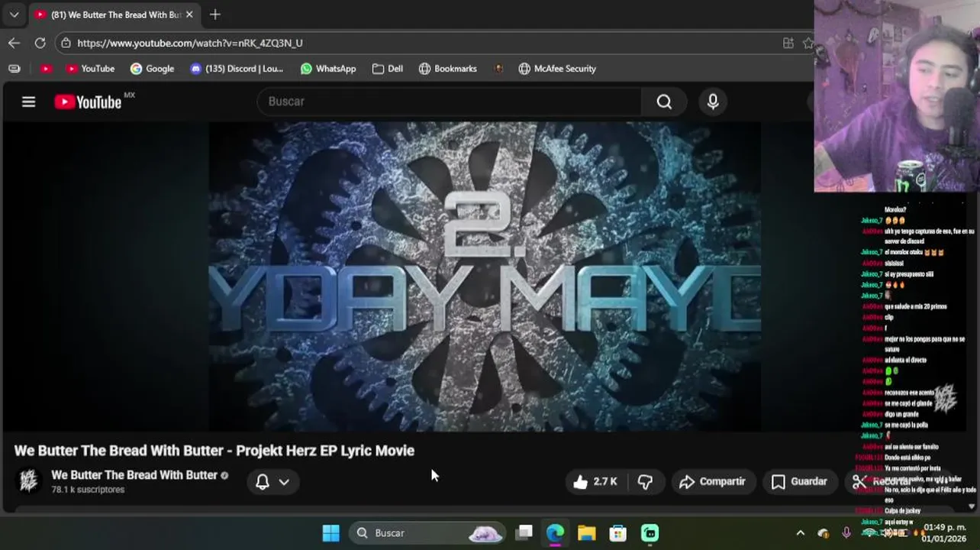Open a new tab with the plus button

tap(215, 15)
